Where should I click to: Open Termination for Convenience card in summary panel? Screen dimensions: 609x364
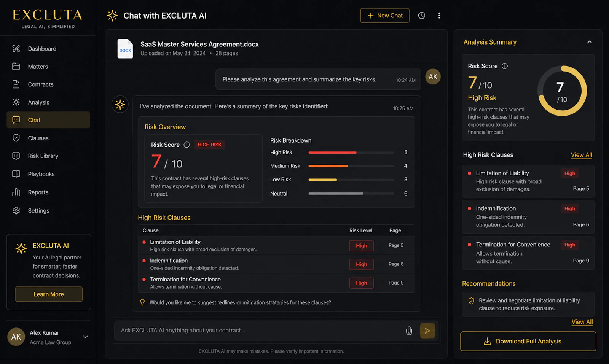tap(528, 253)
